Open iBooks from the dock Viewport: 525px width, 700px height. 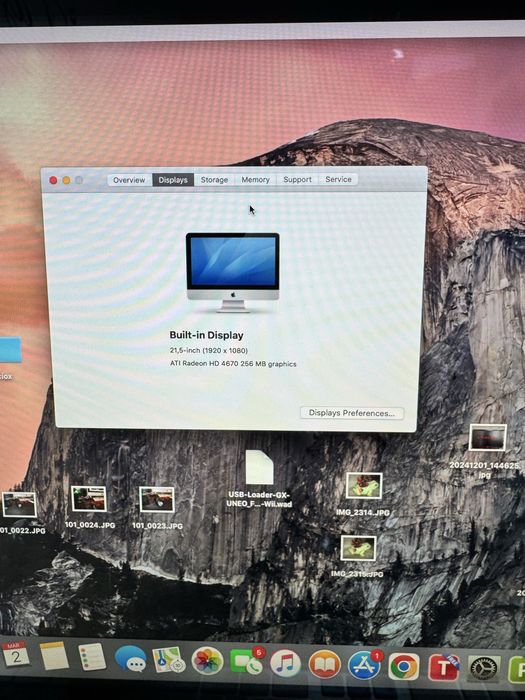point(325,665)
